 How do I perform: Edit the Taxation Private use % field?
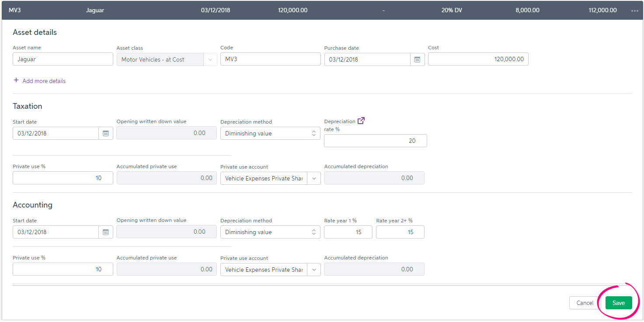click(x=63, y=178)
